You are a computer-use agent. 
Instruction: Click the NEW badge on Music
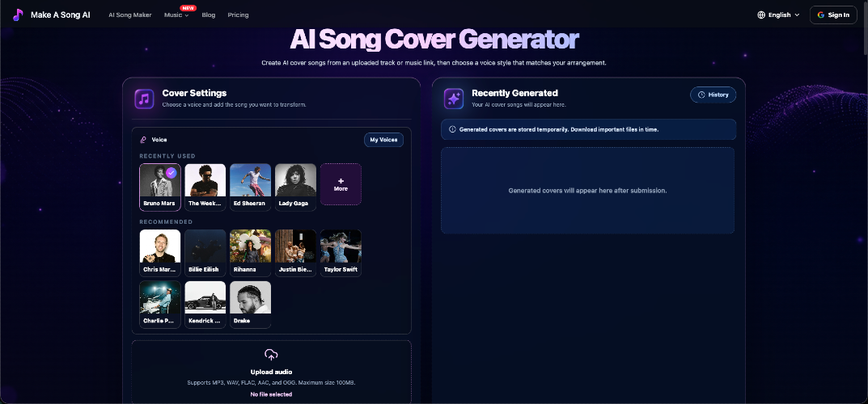pos(188,8)
